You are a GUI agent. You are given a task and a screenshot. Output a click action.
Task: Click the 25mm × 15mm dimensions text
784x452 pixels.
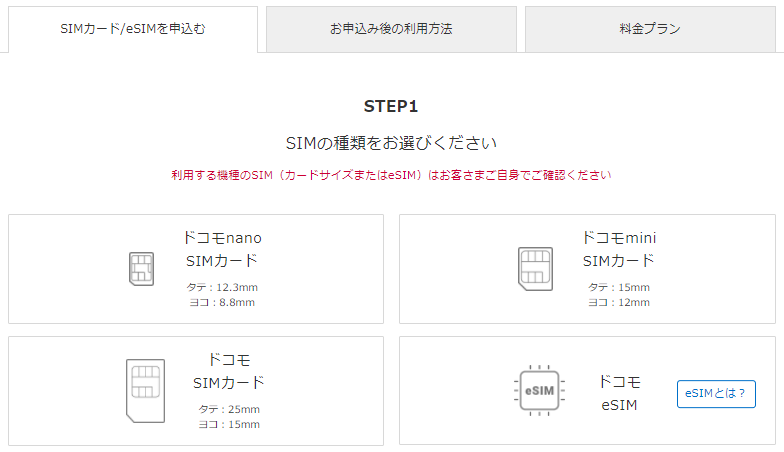point(229,416)
